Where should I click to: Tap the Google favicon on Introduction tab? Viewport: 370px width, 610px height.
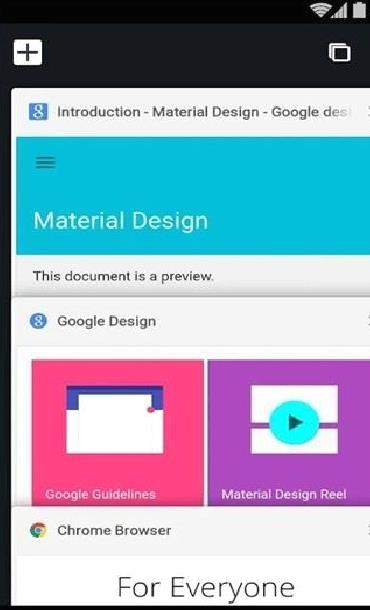coord(38,112)
